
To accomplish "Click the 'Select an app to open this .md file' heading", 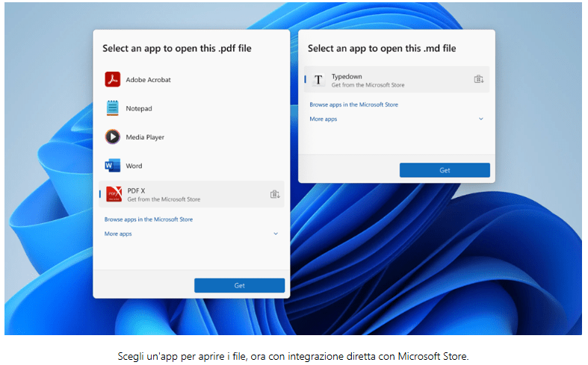I will [x=382, y=49].
